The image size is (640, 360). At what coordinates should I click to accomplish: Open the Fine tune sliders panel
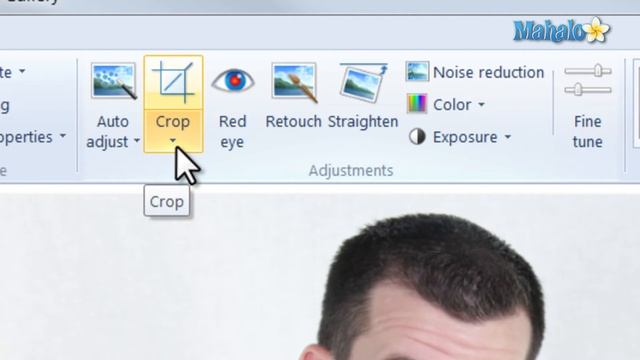coord(588,106)
